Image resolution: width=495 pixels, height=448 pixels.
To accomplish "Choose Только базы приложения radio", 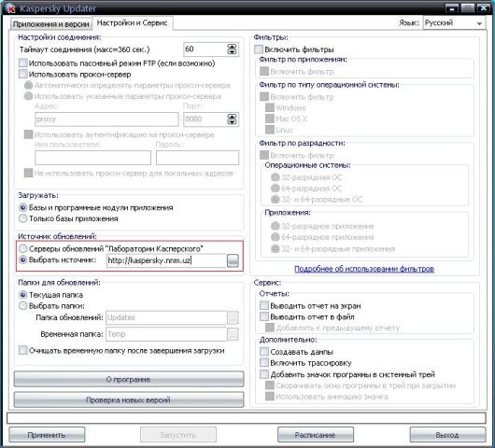I will (22, 218).
